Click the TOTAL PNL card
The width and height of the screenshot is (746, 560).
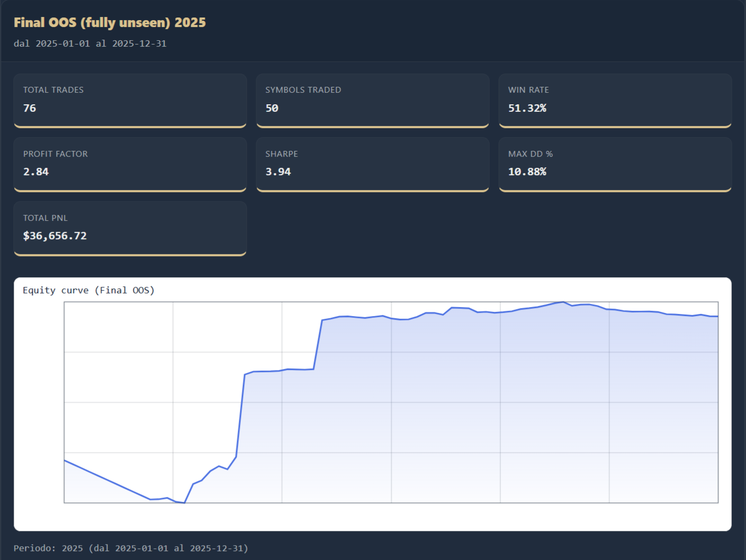[130, 229]
